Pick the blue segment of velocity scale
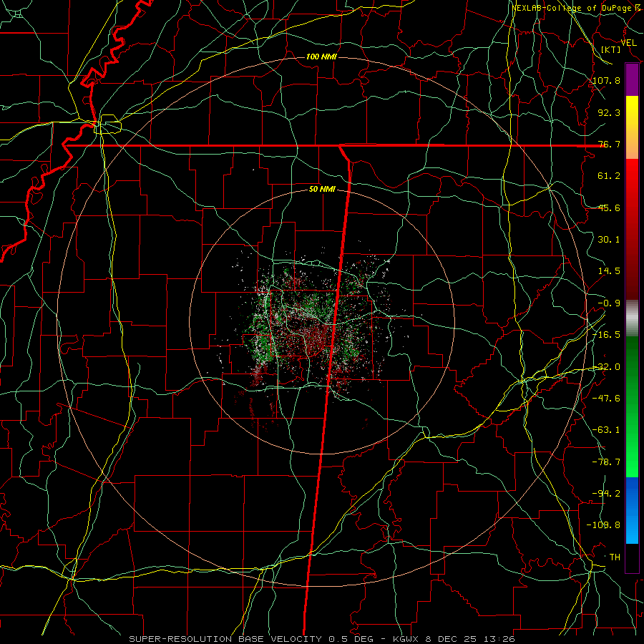This screenshot has height=644, width=644. pos(632,510)
